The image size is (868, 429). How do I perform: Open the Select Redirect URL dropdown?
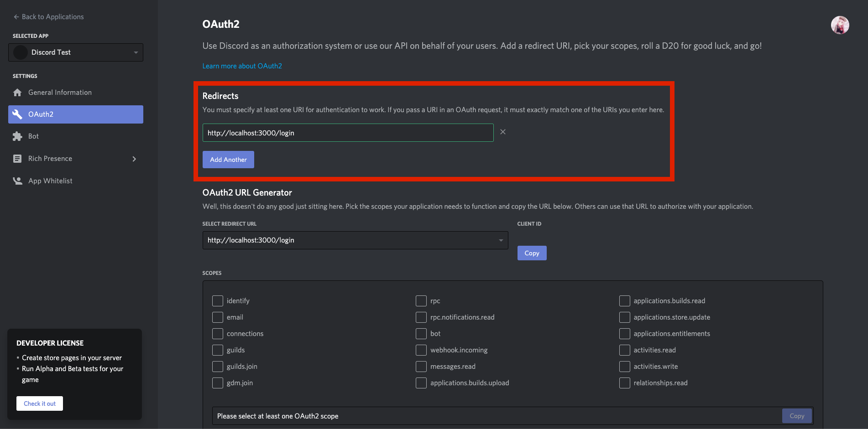[355, 240]
